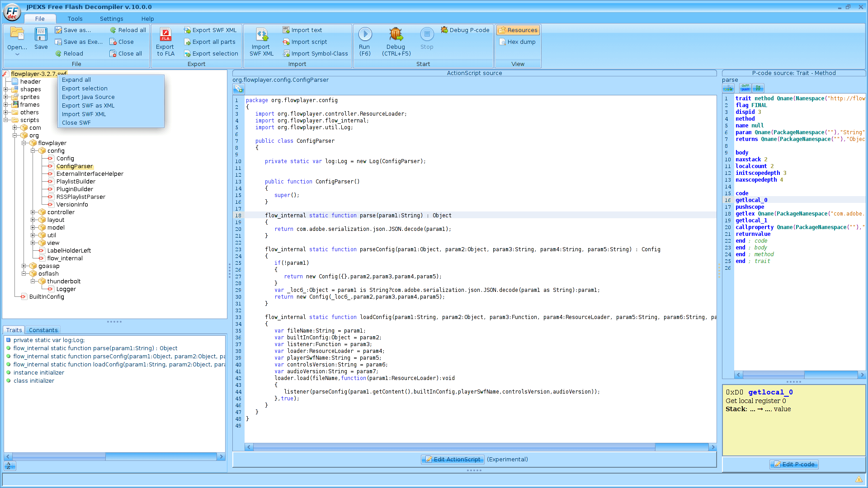Expand the sprites folder node
Viewport: 868px width, 488px height.
(6, 97)
